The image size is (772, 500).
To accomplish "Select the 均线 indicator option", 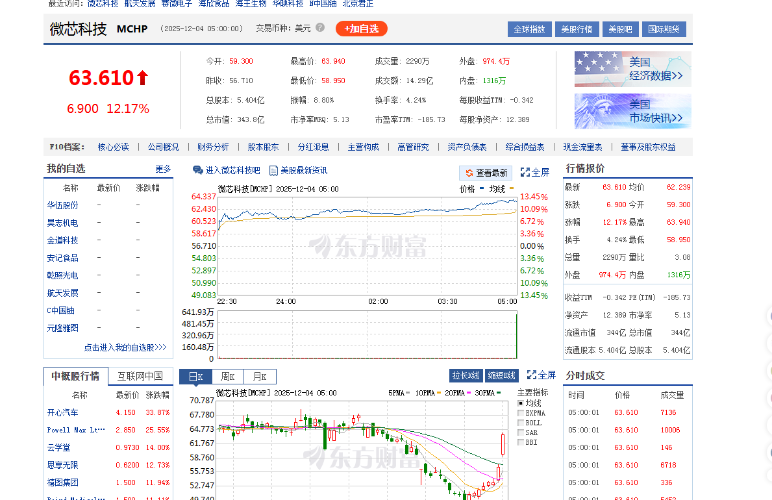I will (521, 403).
